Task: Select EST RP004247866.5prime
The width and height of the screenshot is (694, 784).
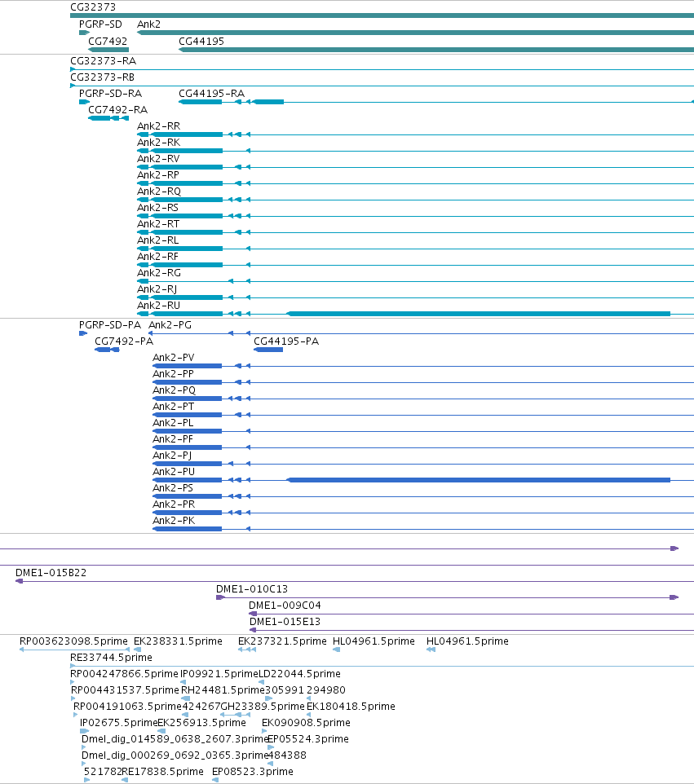Action: click(124, 673)
